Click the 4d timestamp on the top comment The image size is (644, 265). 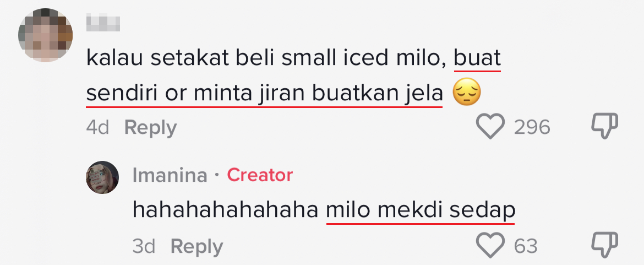(98, 128)
